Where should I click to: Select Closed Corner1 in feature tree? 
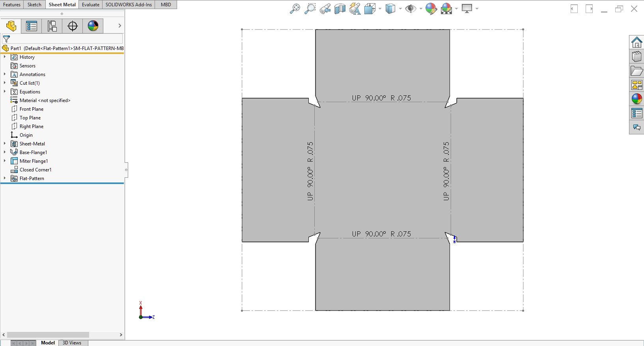[x=35, y=170]
